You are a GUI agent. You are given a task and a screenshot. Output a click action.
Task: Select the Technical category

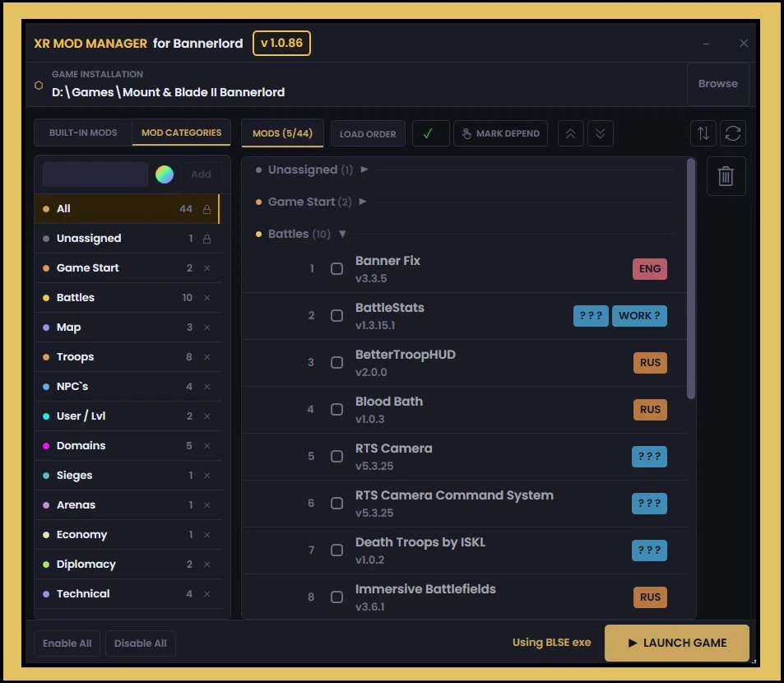point(128,593)
